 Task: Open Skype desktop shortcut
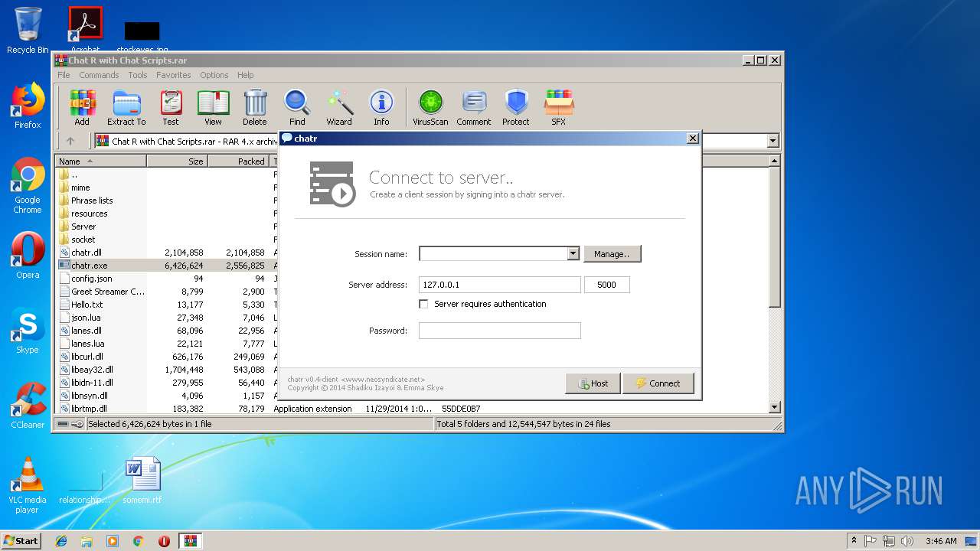(x=28, y=331)
